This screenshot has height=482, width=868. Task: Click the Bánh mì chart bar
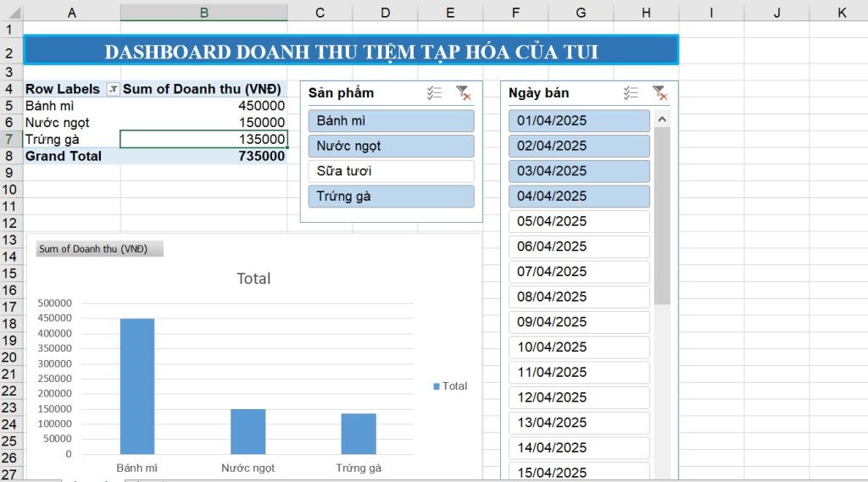137,385
